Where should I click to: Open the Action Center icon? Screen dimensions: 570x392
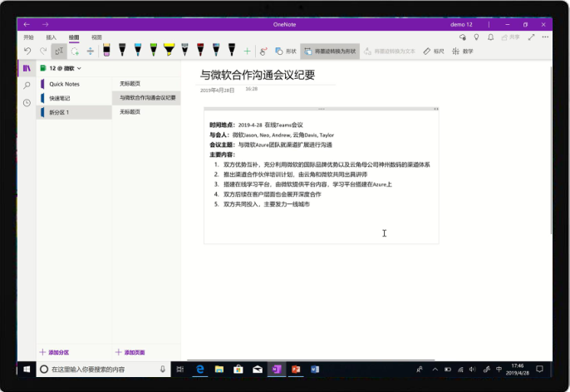coord(540,369)
